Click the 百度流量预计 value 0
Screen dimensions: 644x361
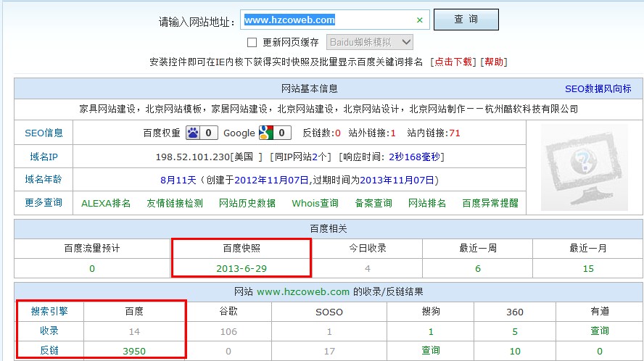click(92, 269)
